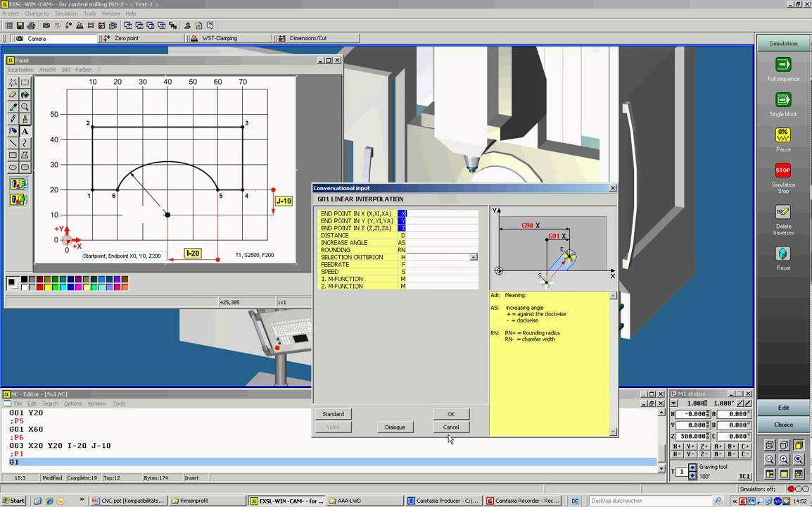This screenshot has width=812, height=507.
Task: Click the wireframe cube view icon
Action: coord(770,445)
